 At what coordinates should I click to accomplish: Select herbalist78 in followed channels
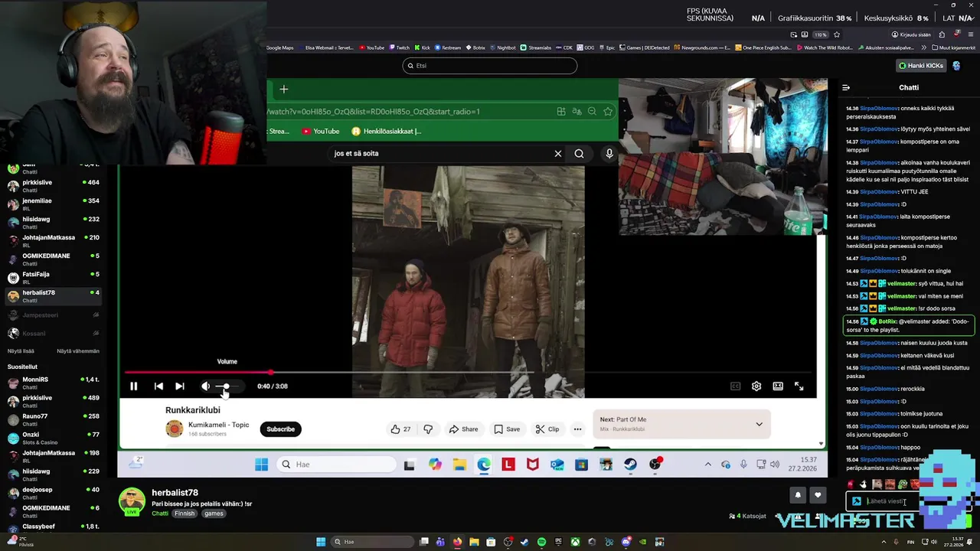(x=54, y=296)
